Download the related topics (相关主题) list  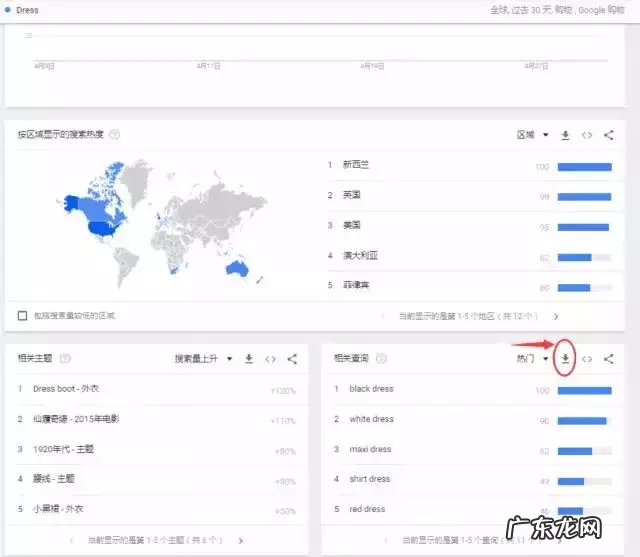249,359
